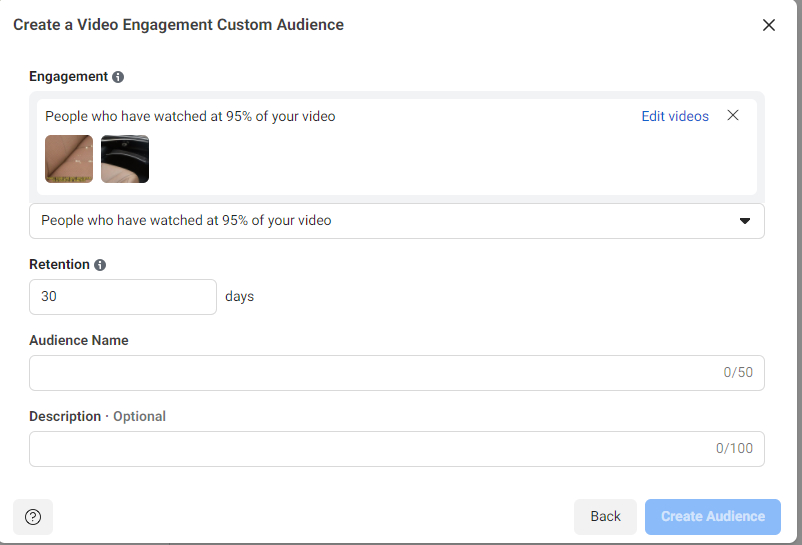Click the 0/100 character counter
Screen dimensions: 802x545
(734, 449)
